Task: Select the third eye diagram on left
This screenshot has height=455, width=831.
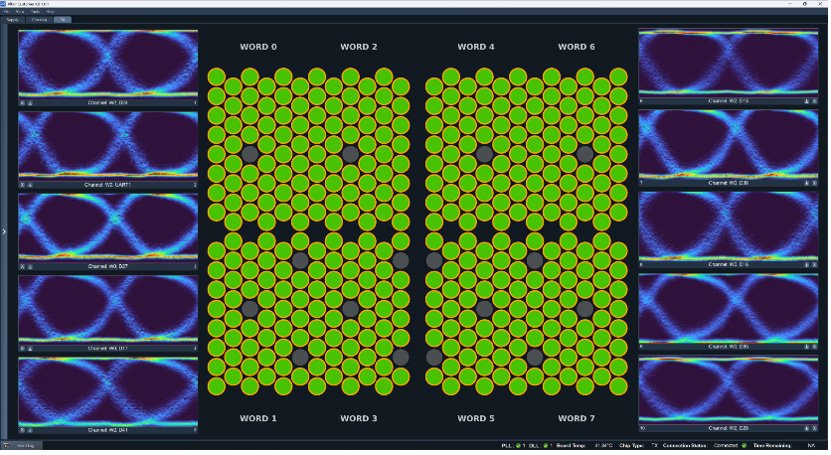Action: pos(108,227)
